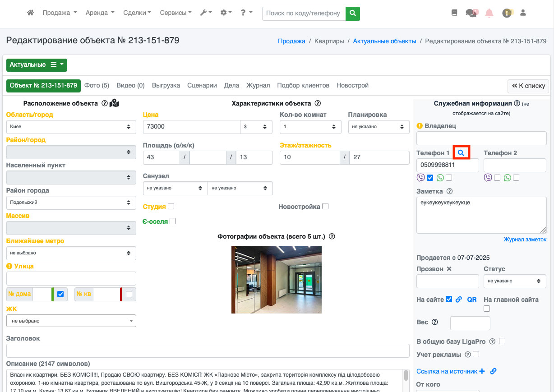Open the Журнал заметок link
The image size is (554, 392).
tap(525, 240)
